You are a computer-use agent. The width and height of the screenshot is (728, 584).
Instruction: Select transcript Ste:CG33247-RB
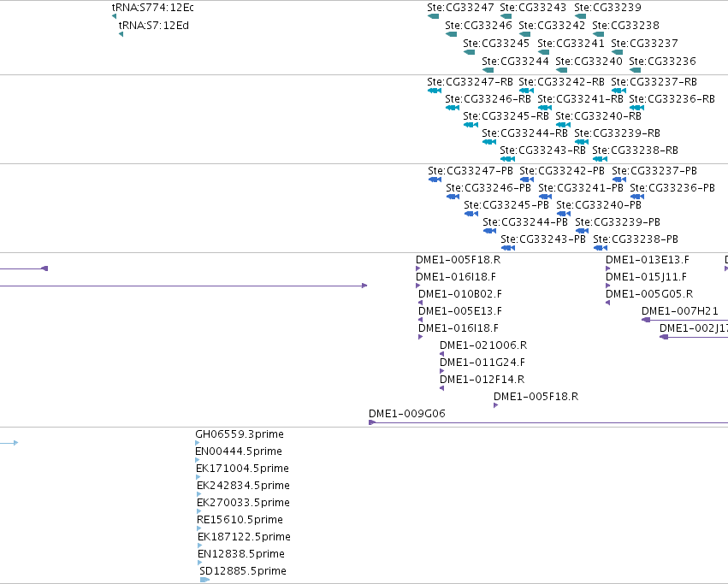coord(470,82)
